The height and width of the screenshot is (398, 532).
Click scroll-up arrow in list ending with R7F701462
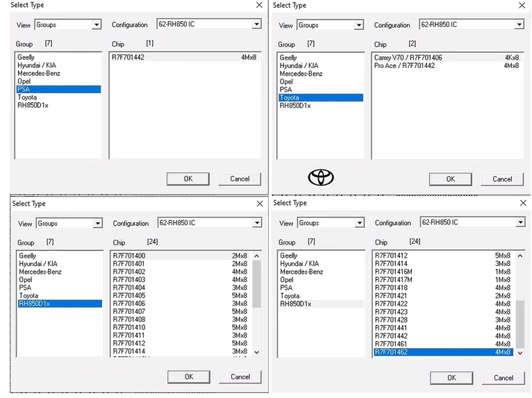click(519, 256)
